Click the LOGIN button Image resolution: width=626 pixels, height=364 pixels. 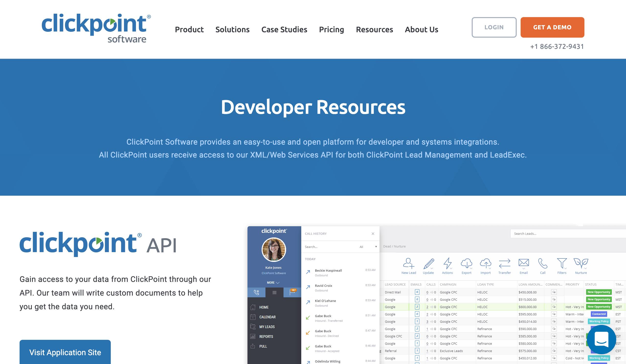(494, 27)
